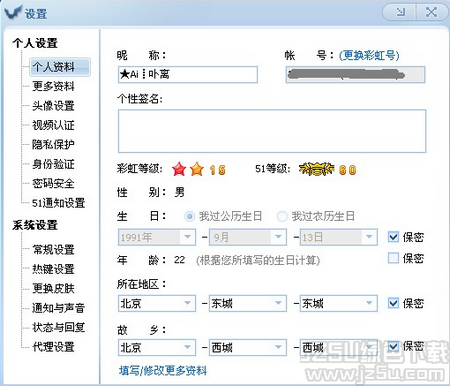Click the account number field

(356, 74)
